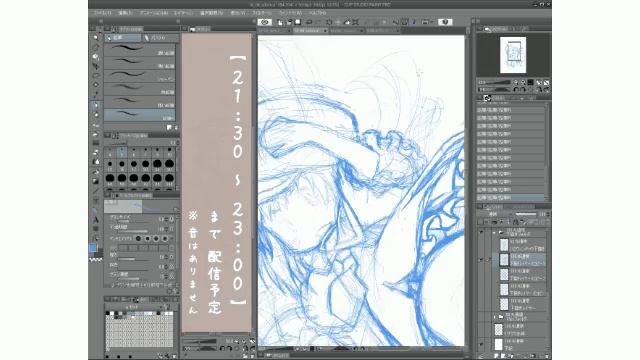The height and width of the screenshot is (360, 640).
Task: Click the main drawing color blue swatch
Action: tap(93, 247)
